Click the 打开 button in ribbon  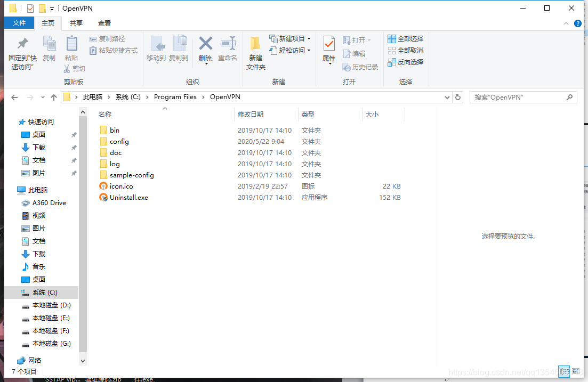(357, 40)
